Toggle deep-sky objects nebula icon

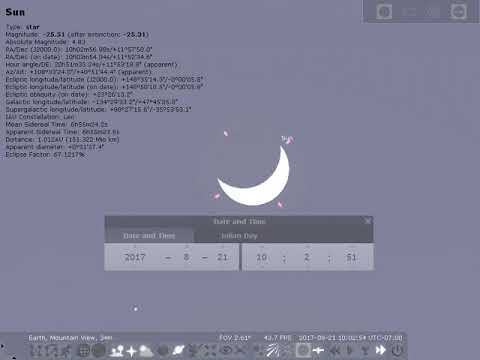[x=163, y=351]
